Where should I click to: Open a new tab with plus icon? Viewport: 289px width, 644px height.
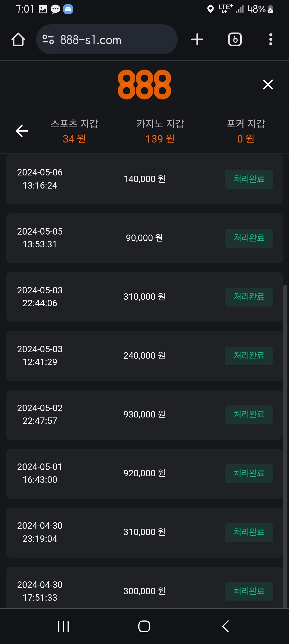point(197,40)
